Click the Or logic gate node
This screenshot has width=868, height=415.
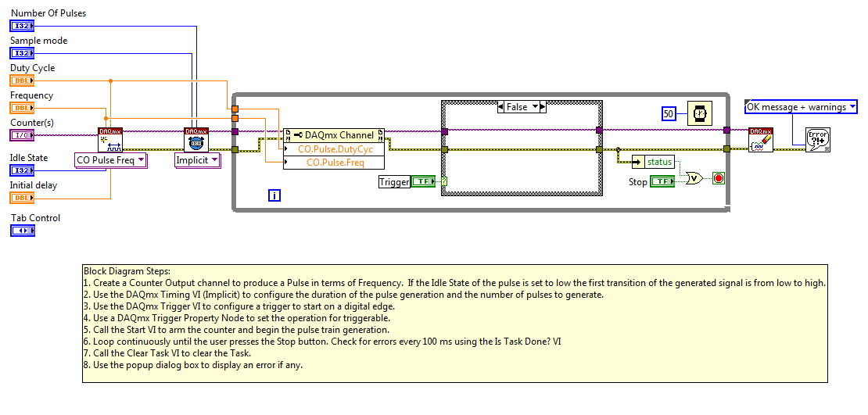(694, 179)
